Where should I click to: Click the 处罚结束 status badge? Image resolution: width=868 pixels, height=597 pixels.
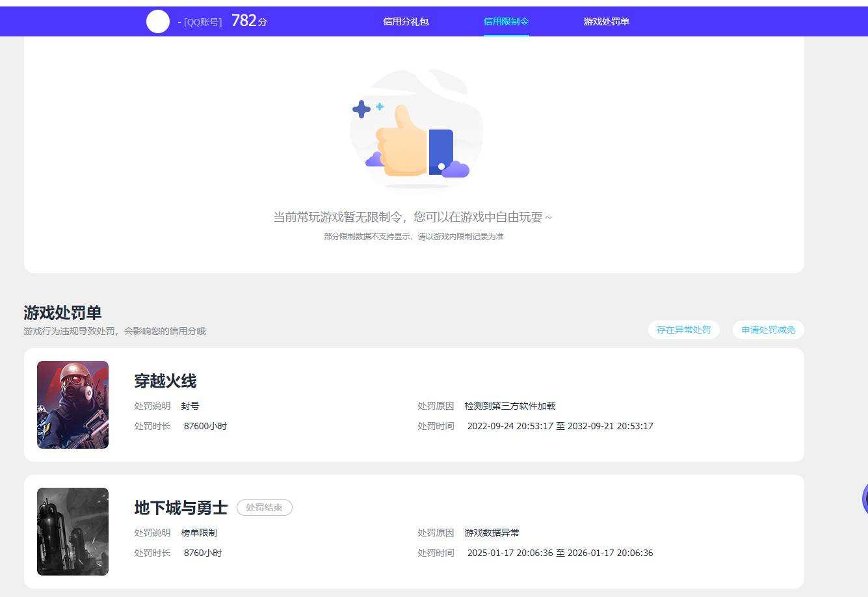pyautogui.click(x=265, y=508)
